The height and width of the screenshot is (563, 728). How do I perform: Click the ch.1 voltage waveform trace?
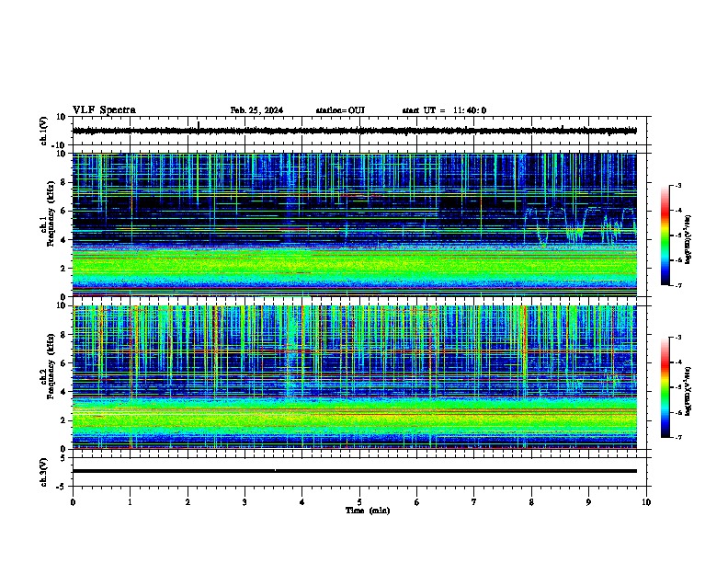(x=355, y=131)
